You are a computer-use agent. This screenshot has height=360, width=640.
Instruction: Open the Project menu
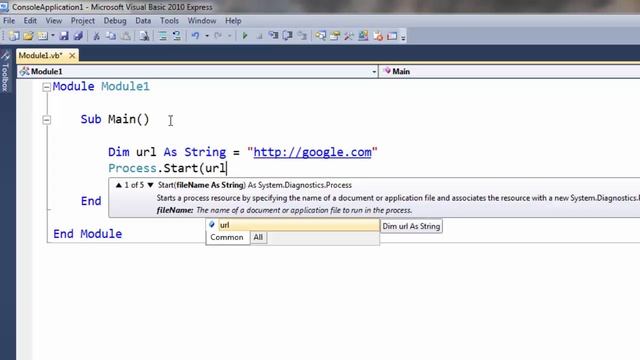[x=82, y=21]
